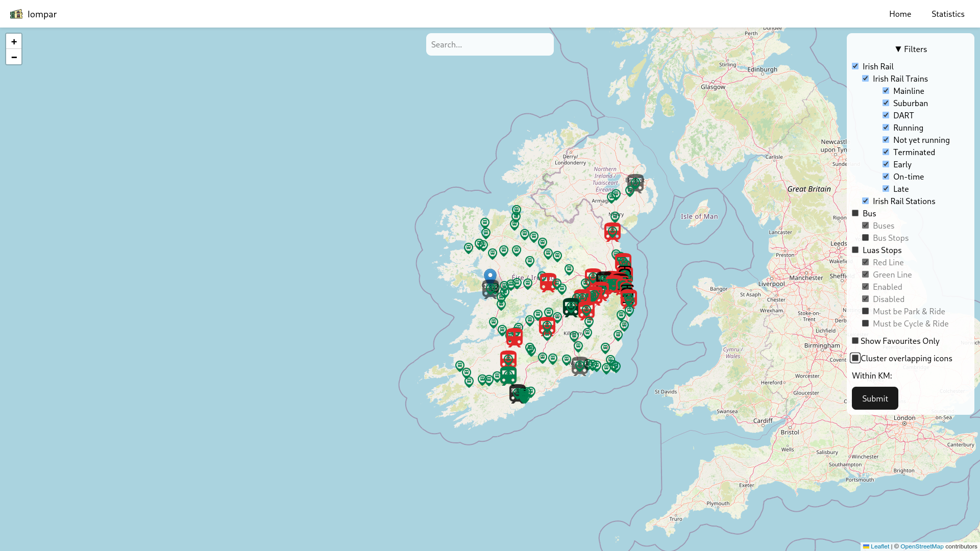Collapse the Filters panel
Screen dimensions: 980x551
click(911, 49)
